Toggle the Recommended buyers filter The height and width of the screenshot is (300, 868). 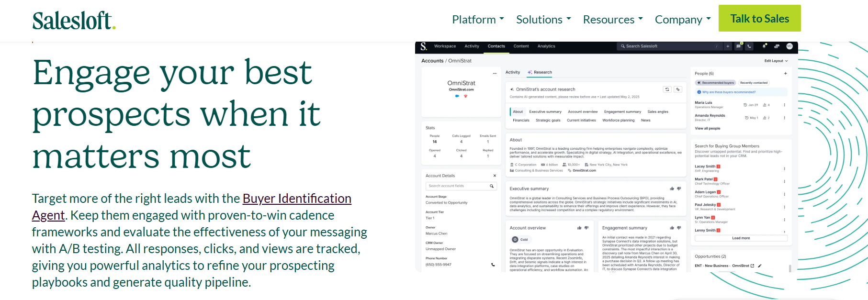715,83
